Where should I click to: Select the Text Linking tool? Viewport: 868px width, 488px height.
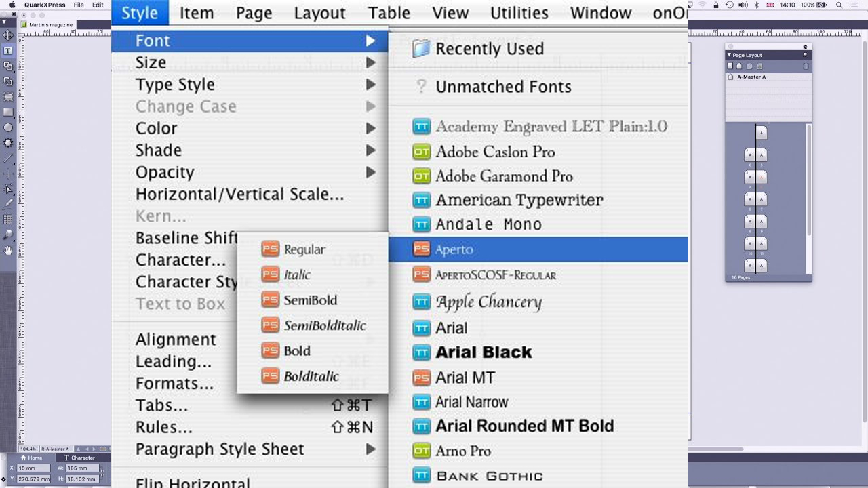[8, 66]
